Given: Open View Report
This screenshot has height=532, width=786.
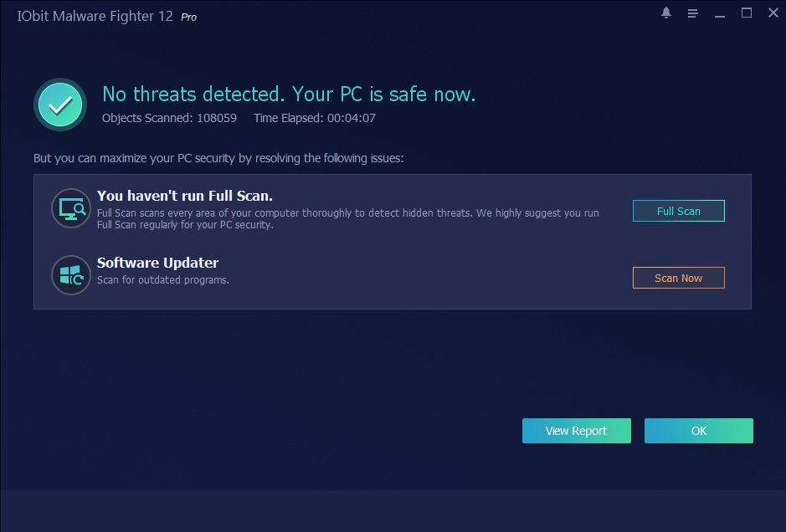Looking at the screenshot, I should click(577, 431).
